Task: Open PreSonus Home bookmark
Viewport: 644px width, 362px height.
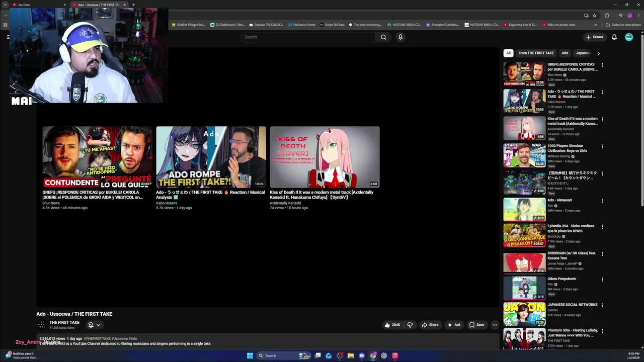Action: tap(302, 25)
